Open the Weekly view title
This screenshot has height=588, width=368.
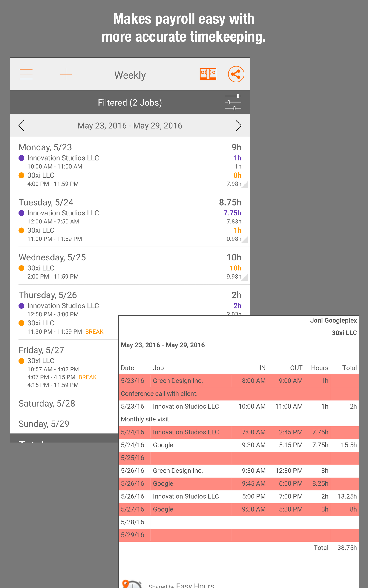pos(130,75)
